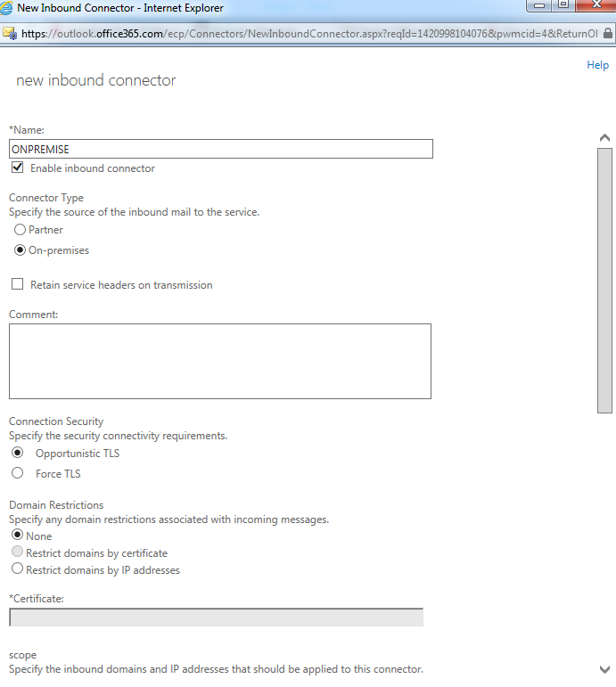
Task: Click the vertical scrollbar thumb
Action: [x=604, y=281]
